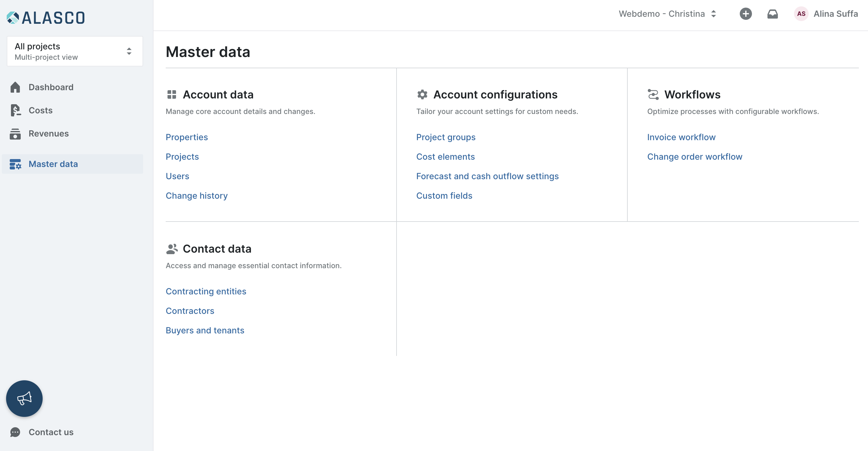Click the Account configurations heading text
The image size is (868, 451).
[495, 95]
